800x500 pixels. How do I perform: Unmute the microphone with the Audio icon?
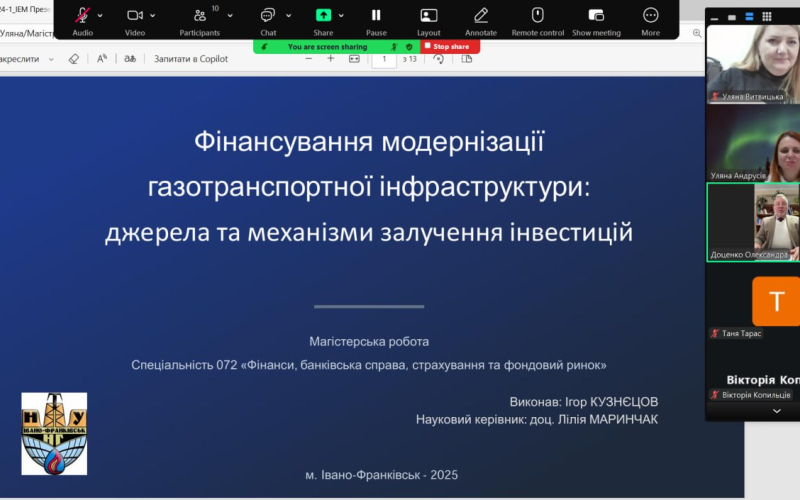(x=81, y=16)
